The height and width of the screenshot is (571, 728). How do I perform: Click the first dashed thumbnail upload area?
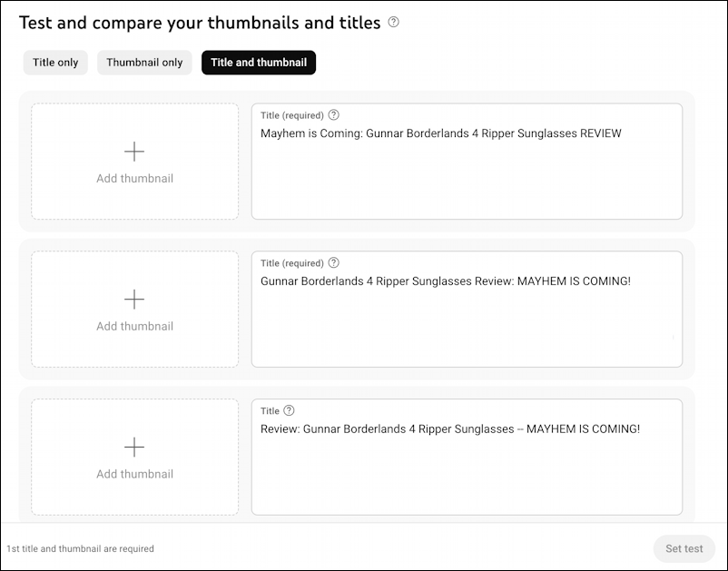coord(134,162)
